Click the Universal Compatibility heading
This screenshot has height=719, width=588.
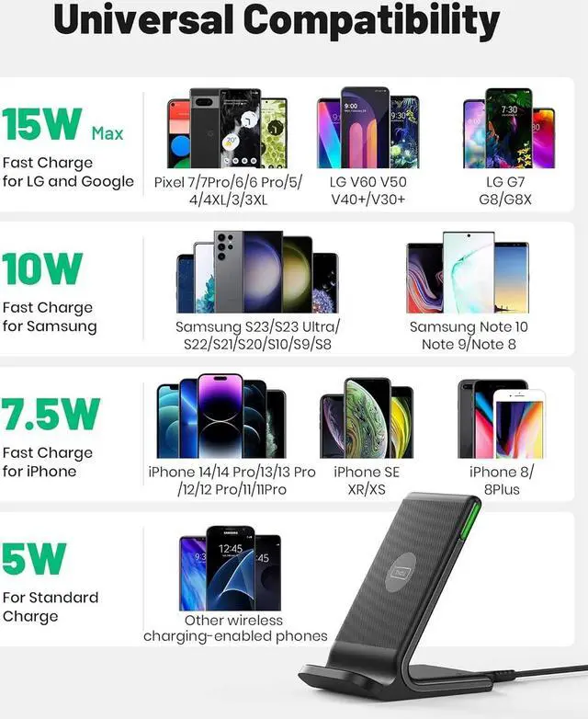[277, 18]
